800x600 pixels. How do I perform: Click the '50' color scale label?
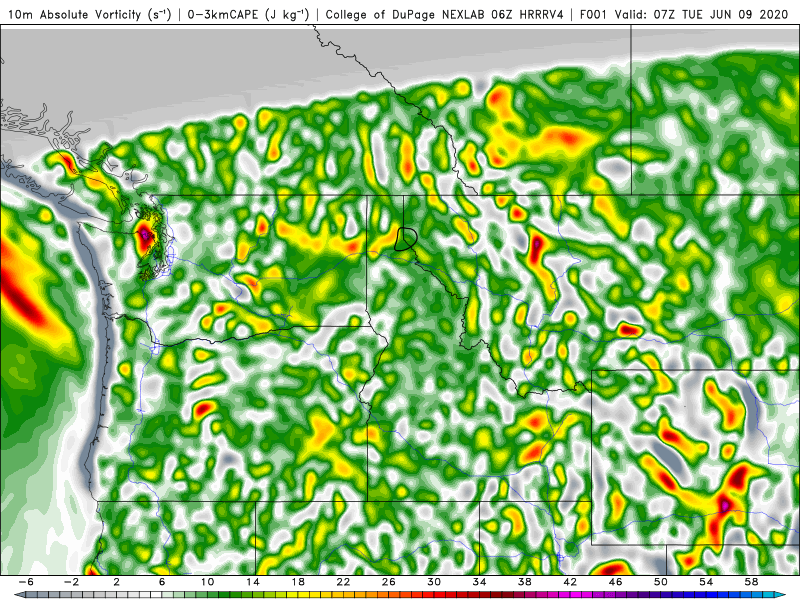tap(661, 582)
